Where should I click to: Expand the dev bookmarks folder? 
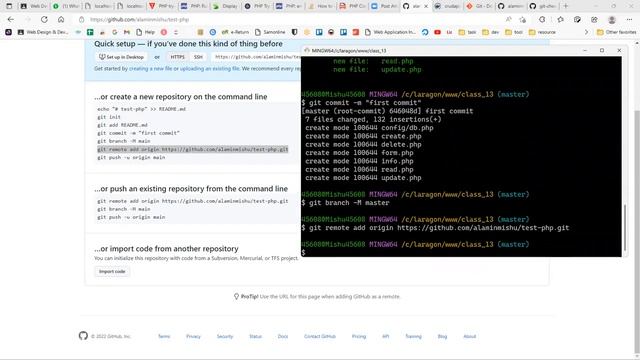[x=491, y=32]
